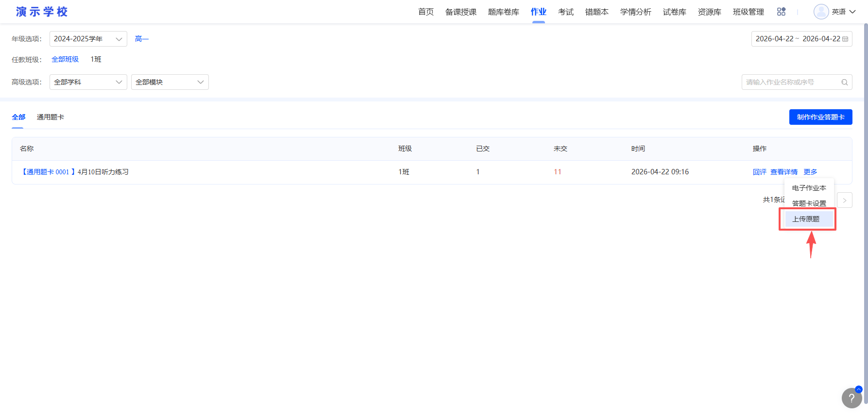This screenshot has height=419, width=868.
Task: Click the 班级 column header
Action: (405, 149)
